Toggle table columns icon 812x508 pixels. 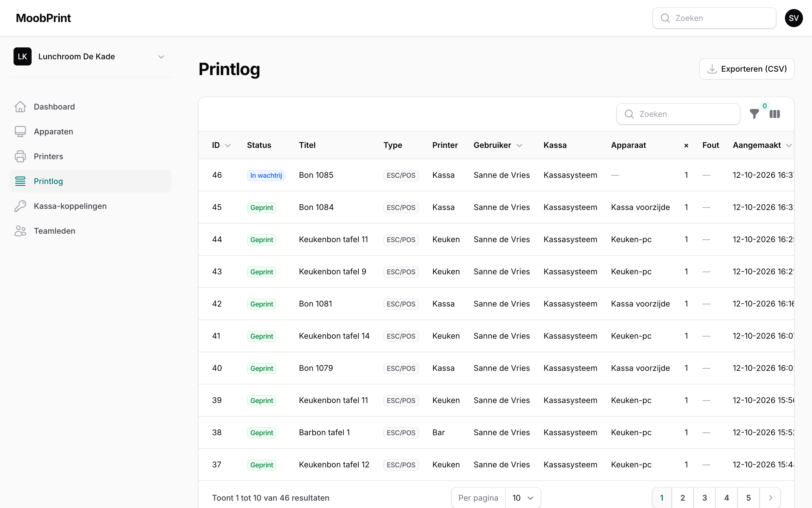[775, 114]
